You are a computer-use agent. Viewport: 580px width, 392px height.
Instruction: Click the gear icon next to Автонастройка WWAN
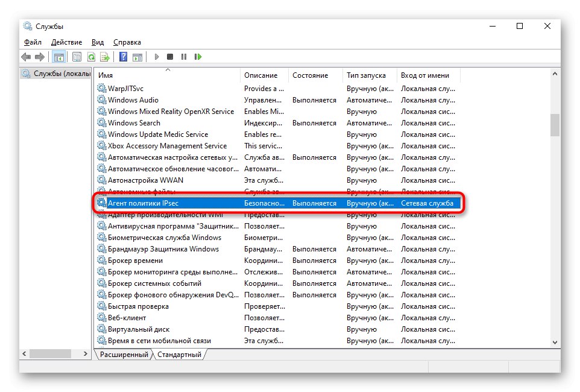102,180
